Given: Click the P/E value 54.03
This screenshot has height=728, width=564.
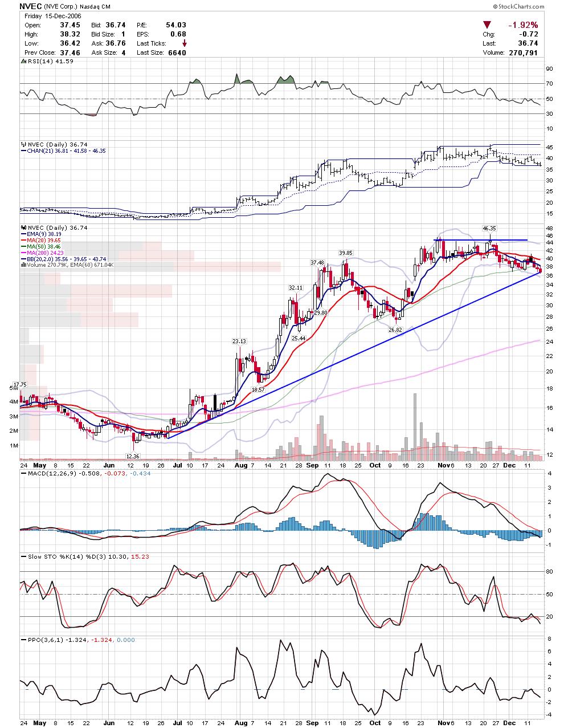Looking at the screenshot, I should [x=177, y=25].
